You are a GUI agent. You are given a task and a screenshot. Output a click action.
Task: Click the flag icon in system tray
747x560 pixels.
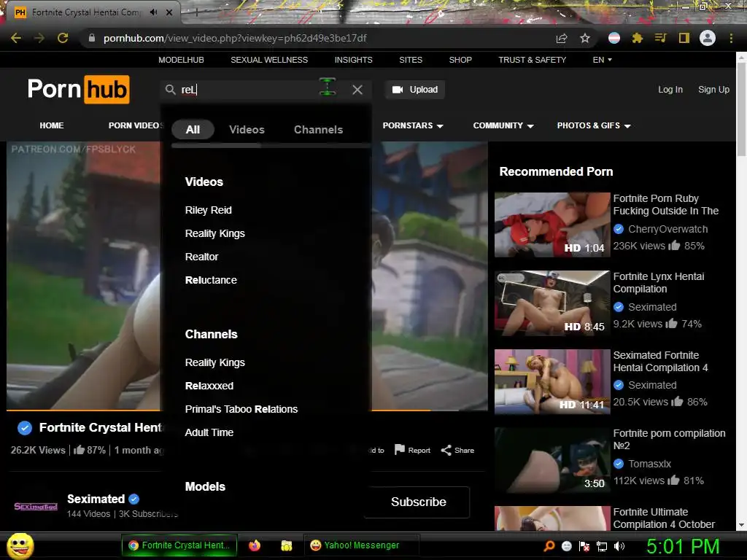click(584, 546)
